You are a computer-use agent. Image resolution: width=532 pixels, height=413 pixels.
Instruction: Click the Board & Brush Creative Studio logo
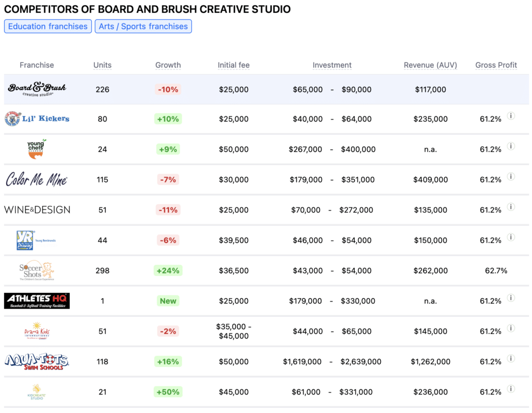(37, 89)
